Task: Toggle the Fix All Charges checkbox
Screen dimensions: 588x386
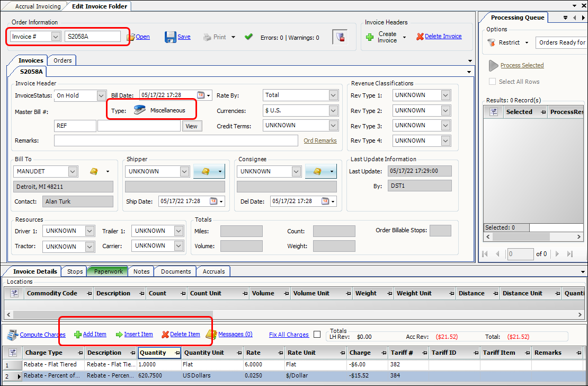Action: (317, 335)
